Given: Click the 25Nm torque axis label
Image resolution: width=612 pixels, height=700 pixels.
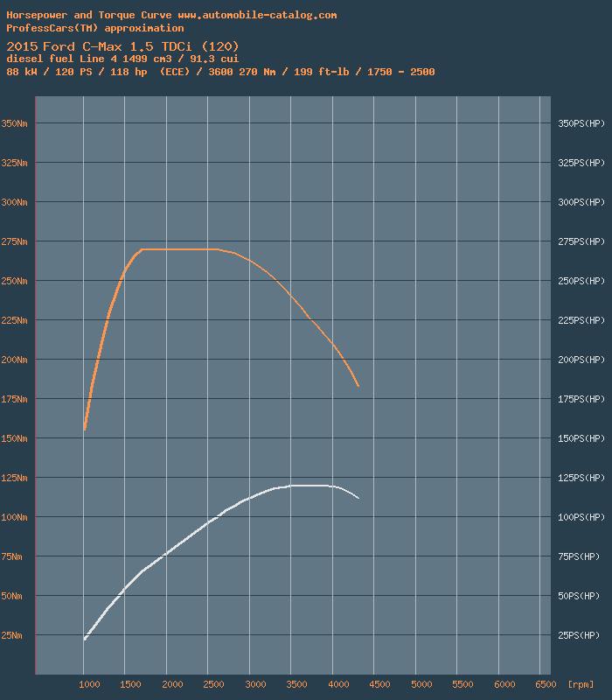Looking at the screenshot, I should pos(11,635).
